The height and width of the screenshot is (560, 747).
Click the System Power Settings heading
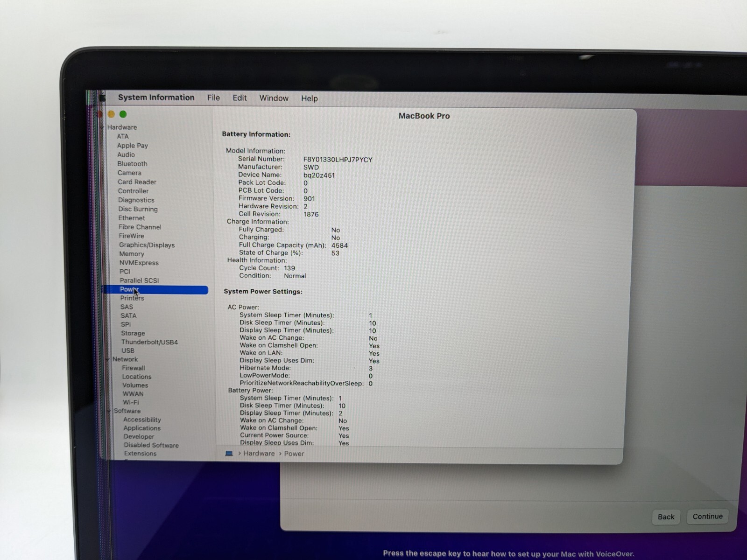(263, 292)
